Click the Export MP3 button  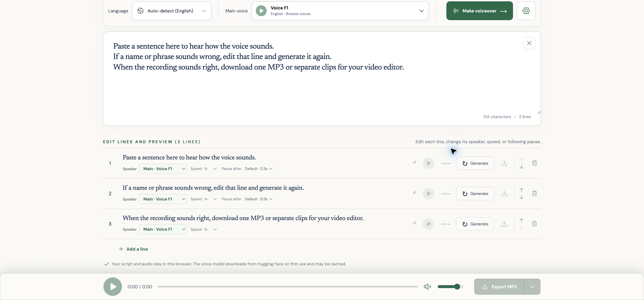point(499,286)
